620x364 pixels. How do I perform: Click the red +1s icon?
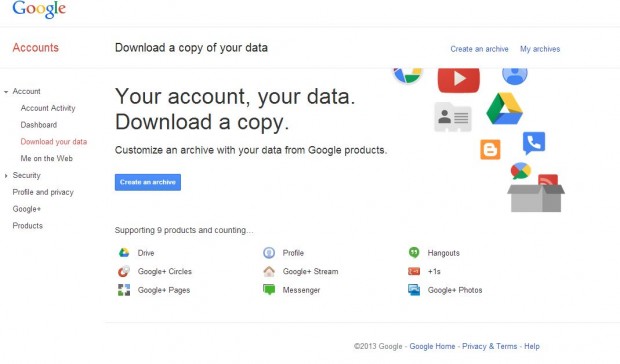click(x=414, y=271)
